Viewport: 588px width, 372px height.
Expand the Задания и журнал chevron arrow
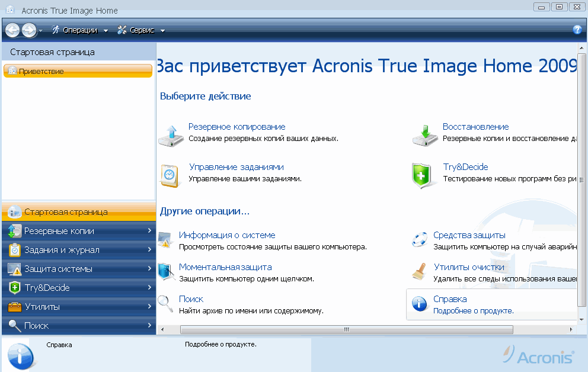tap(149, 249)
